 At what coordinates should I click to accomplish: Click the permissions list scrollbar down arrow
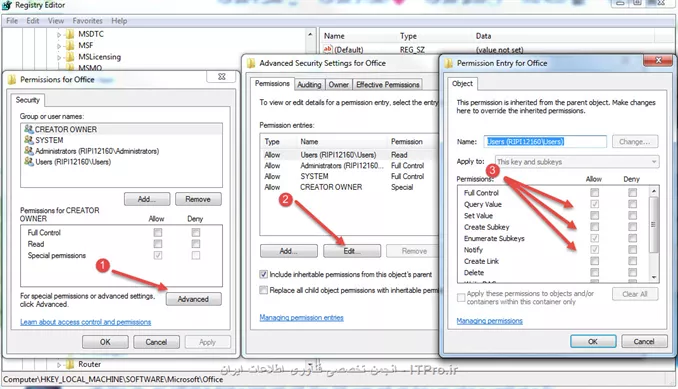coord(654,277)
